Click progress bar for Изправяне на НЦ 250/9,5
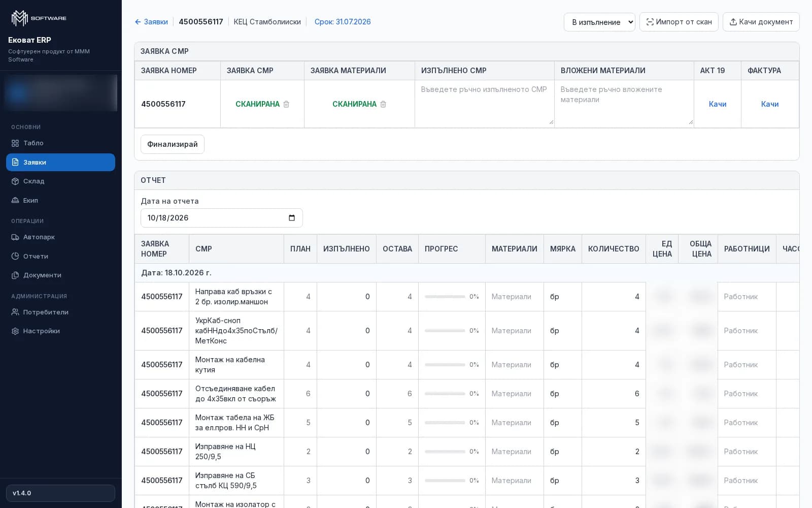 445,452
